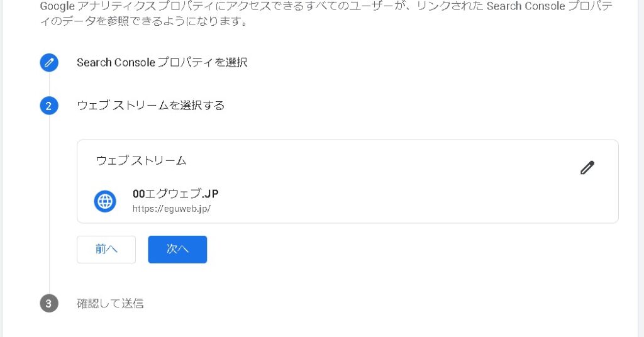Click the https://eguweb.jp/ URL text
This screenshot has width=644, height=337.
point(172,209)
